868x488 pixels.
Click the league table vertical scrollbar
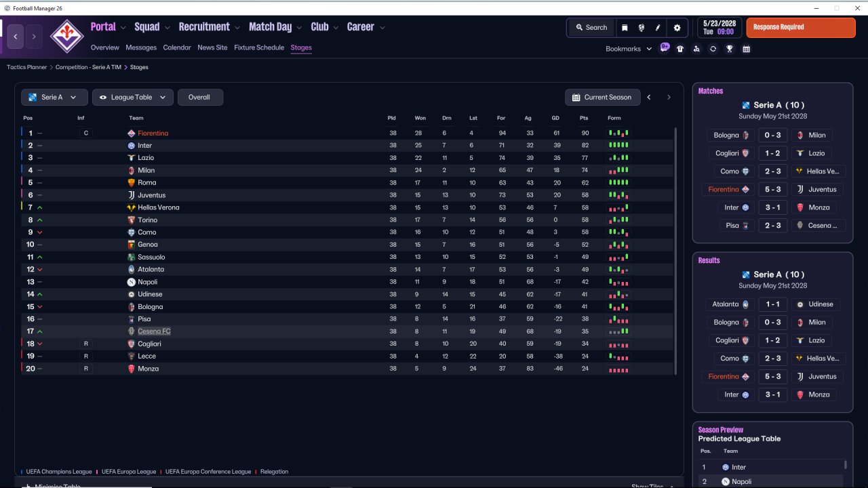675,251
